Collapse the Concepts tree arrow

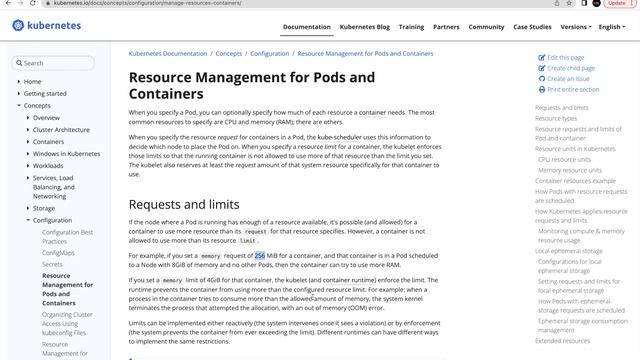tap(19, 105)
